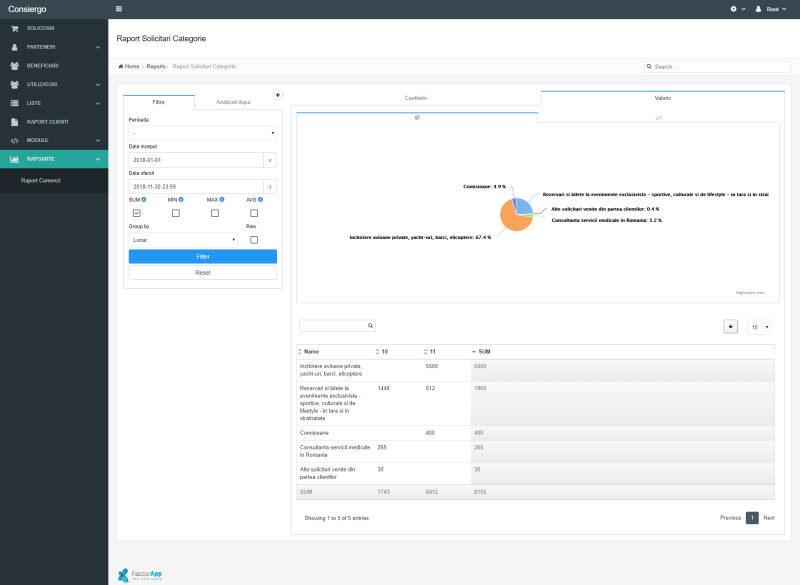Click the download arrow above the table
The width and height of the screenshot is (800, 585).
click(730, 326)
